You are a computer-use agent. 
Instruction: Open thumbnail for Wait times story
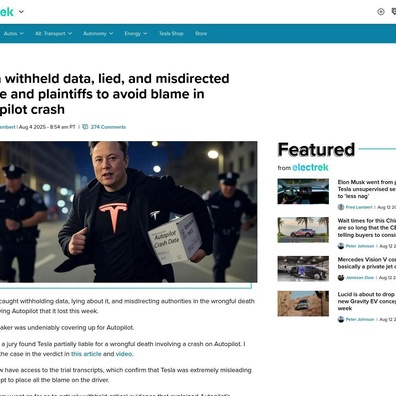pos(303,230)
